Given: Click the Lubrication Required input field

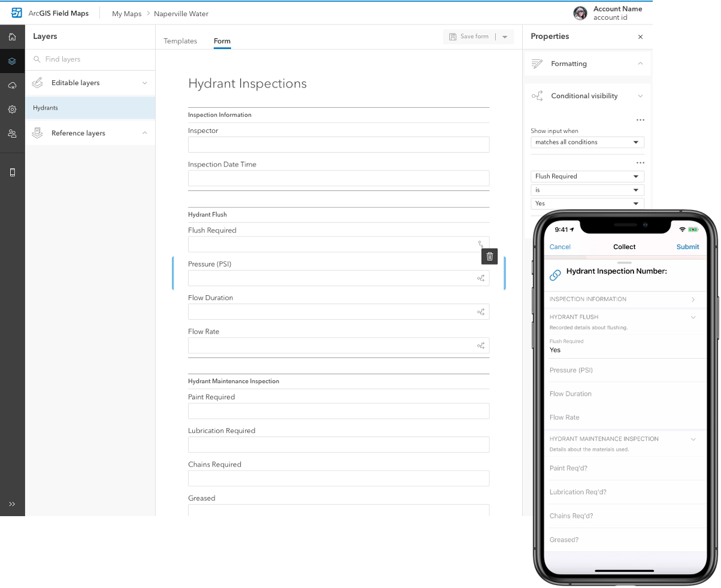Looking at the screenshot, I should (x=338, y=444).
